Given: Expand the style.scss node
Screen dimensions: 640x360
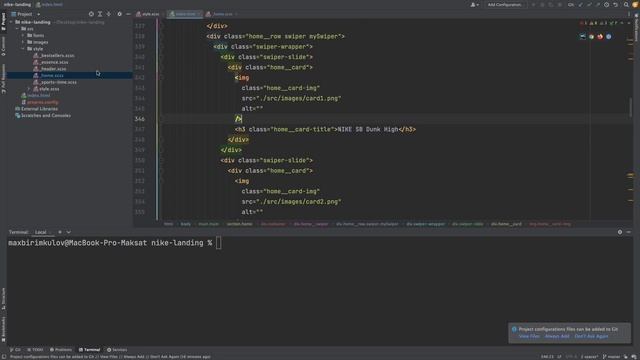Looking at the screenshot, I should click(x=29, y=89).
